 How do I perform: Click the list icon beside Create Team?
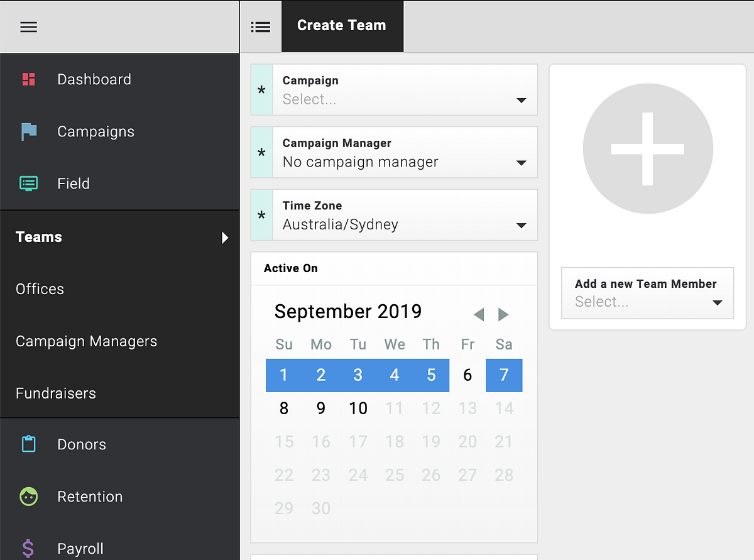tap(261, 26)
